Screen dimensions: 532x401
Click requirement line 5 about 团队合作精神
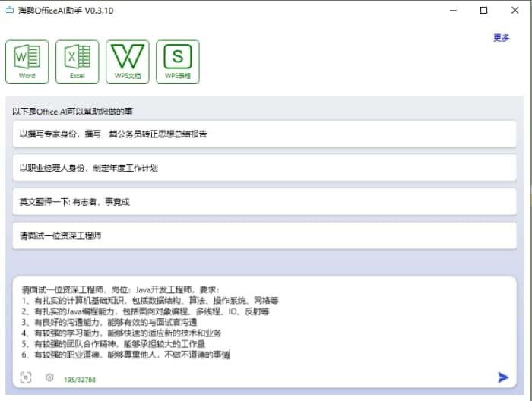coord(113,344)
